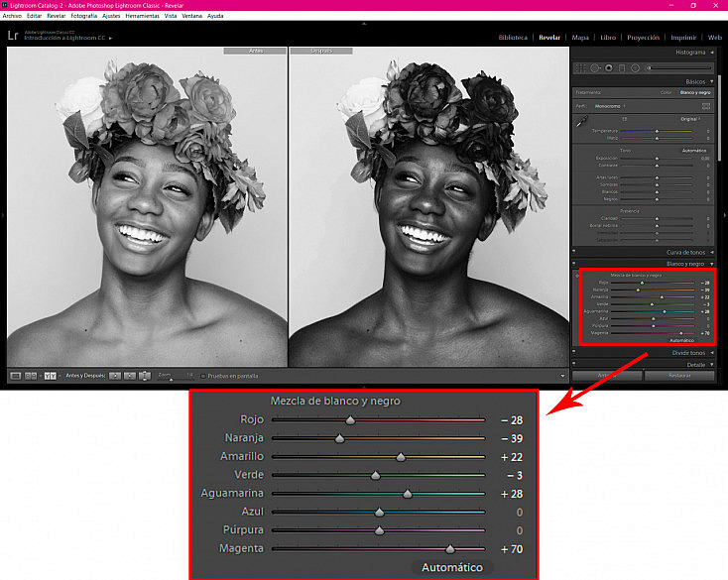Expand the Curva de tonos panel

tap(712, 253)
